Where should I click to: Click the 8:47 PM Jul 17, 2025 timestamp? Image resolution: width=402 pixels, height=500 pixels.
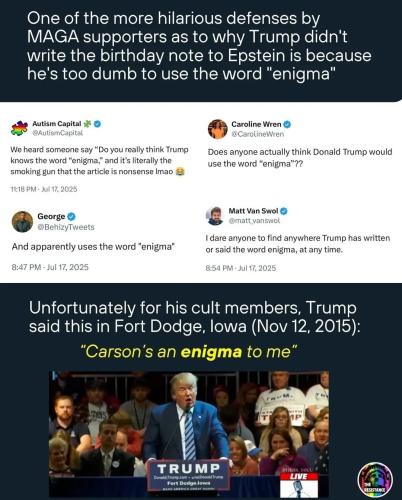tap(50, 267)
